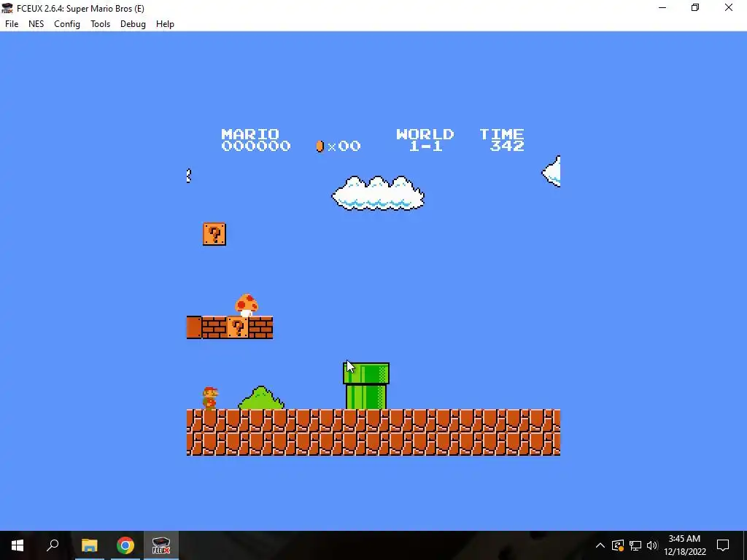Open network status tray icon
Image resolution: width=747 pixels, height=560 pixels.
click(x=635, y=545)
